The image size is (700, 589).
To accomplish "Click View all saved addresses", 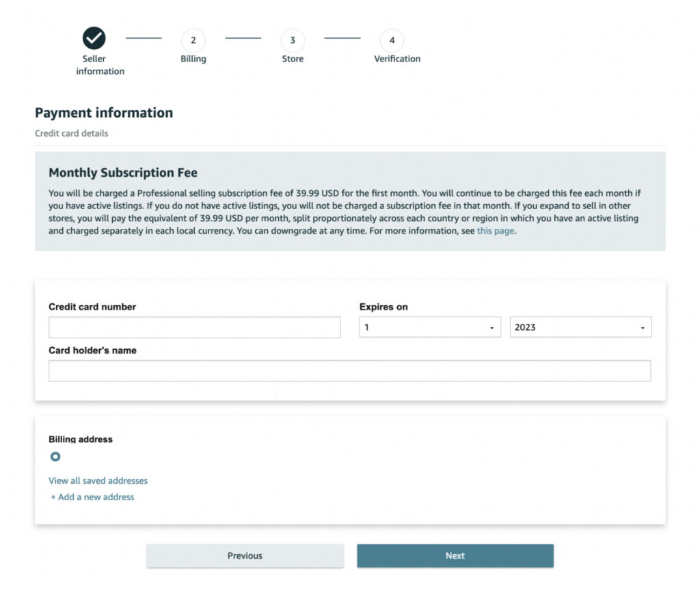I will (98, 480).
